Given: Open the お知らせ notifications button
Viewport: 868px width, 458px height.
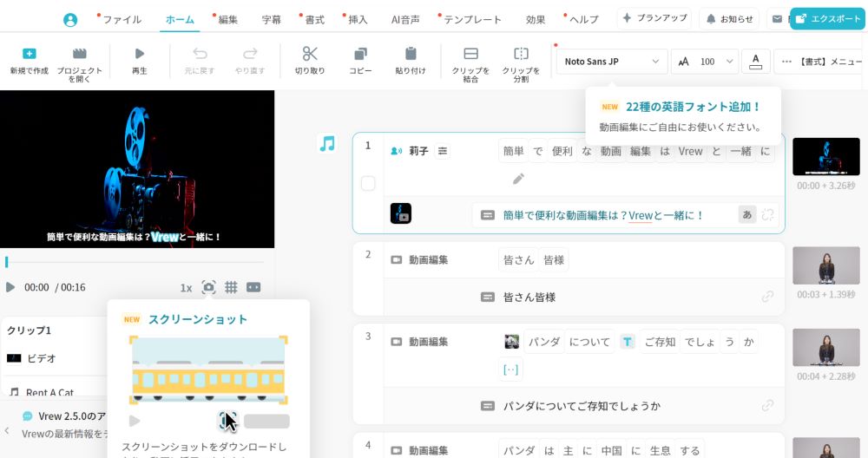Looking at the screenshot, I should pyautogui.click(x=730, y=19).
